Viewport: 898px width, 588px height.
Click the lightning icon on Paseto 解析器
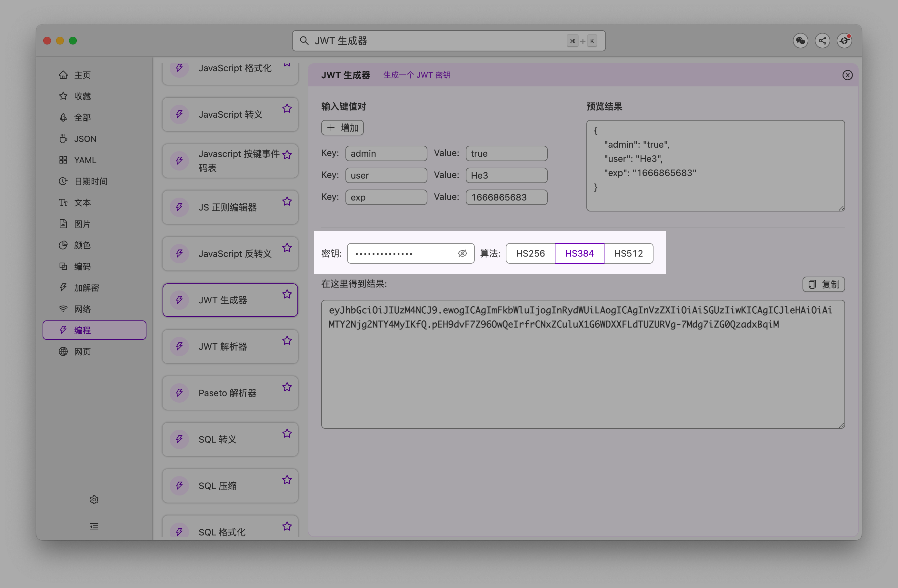(x=179, y=393)
